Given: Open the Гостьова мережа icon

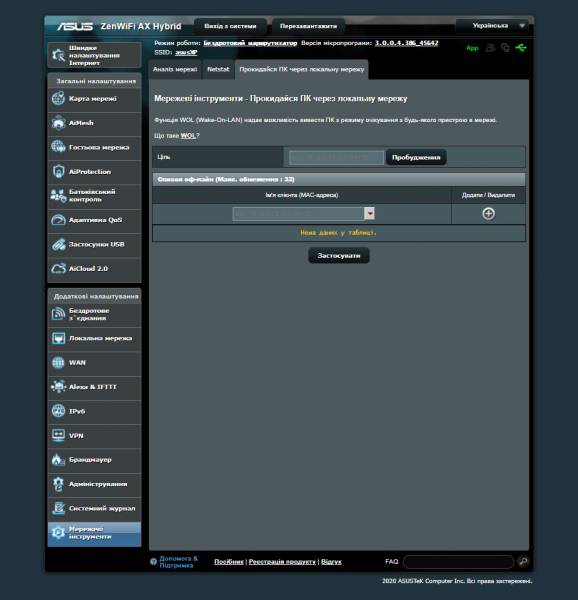Looking at the screenshot, I should coord(58,147).
